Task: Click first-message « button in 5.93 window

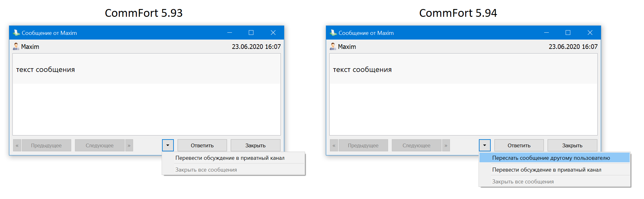Action: [x=17, y=145]
